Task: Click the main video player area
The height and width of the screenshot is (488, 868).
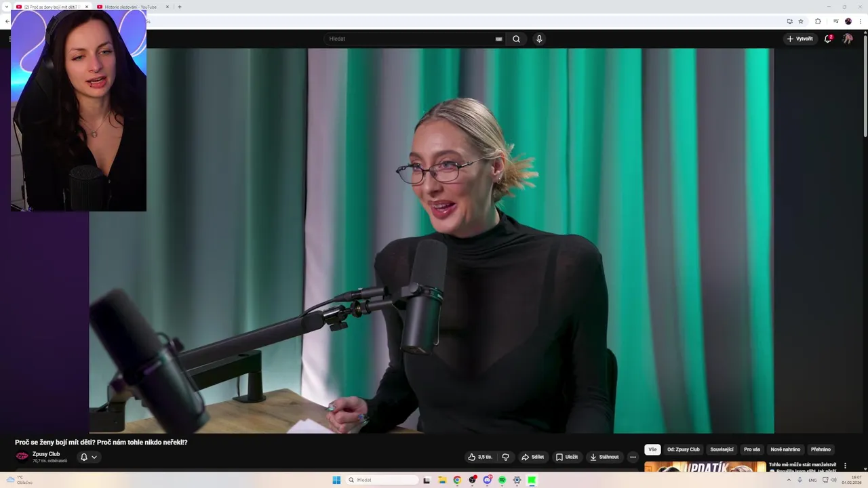Action: (431, 241)
